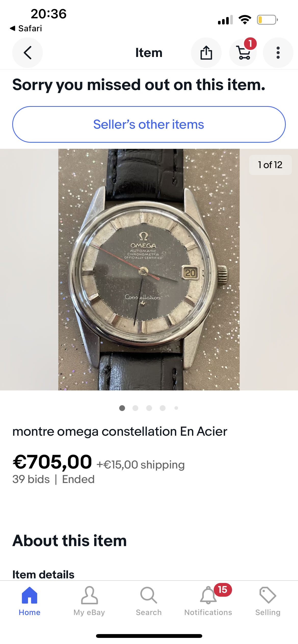Tap the 1 of 12 image counter
298x644 pixels.
270,165
